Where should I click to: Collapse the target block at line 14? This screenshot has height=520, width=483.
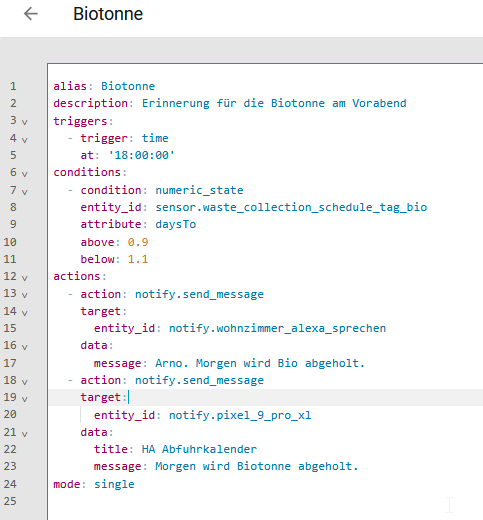(24, 313)
